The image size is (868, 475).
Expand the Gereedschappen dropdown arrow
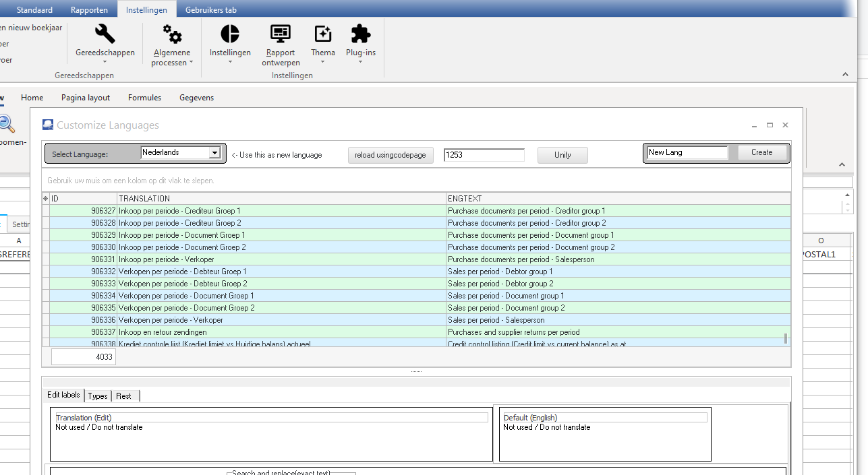pyautogui.click(x=105, y=62)
